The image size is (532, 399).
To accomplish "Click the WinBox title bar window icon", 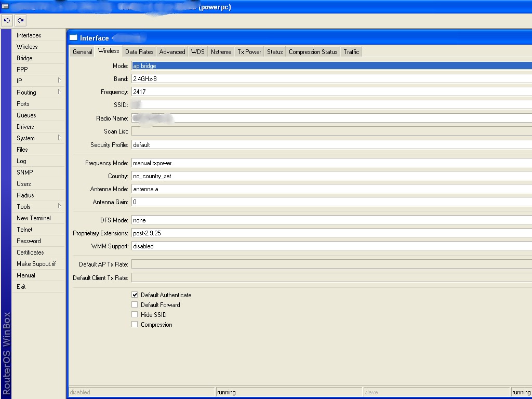I will (5, 6).
